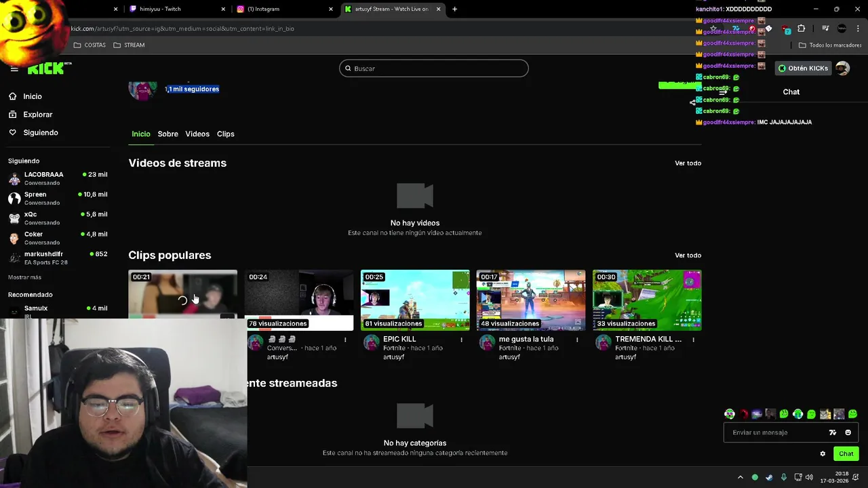This screenshot has height=488, width=868.
Task: Click the Obtén KICKs button
Action: pyautogui.click(x=803, y=68)
